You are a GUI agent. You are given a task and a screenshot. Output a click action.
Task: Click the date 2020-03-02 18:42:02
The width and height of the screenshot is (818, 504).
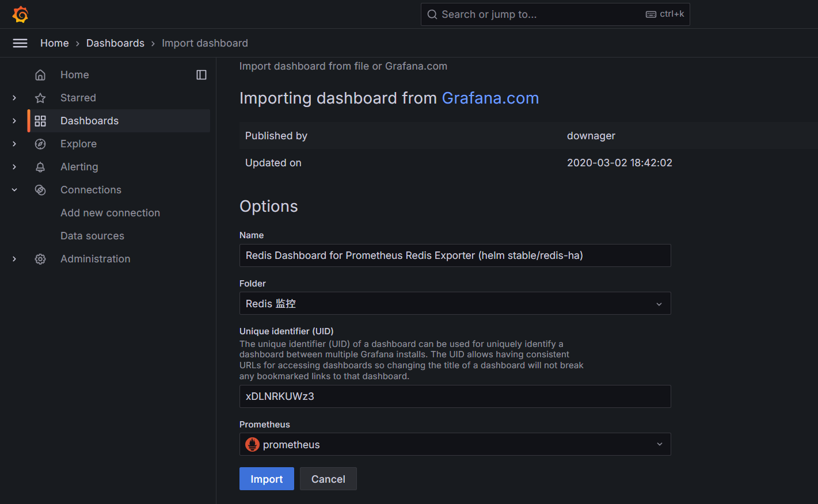click(x=619, y=163)
